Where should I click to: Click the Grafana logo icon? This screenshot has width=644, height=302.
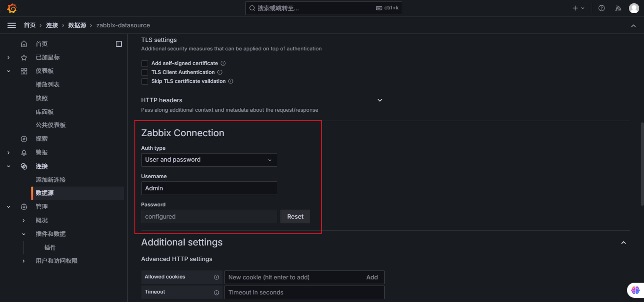[x=12, y=8]
